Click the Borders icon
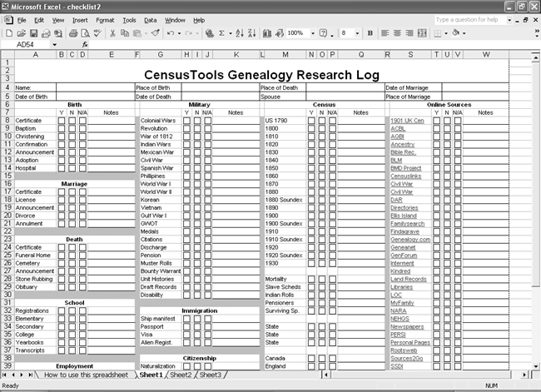Screen dimensions: 541x392 click(x=438, y=33)
